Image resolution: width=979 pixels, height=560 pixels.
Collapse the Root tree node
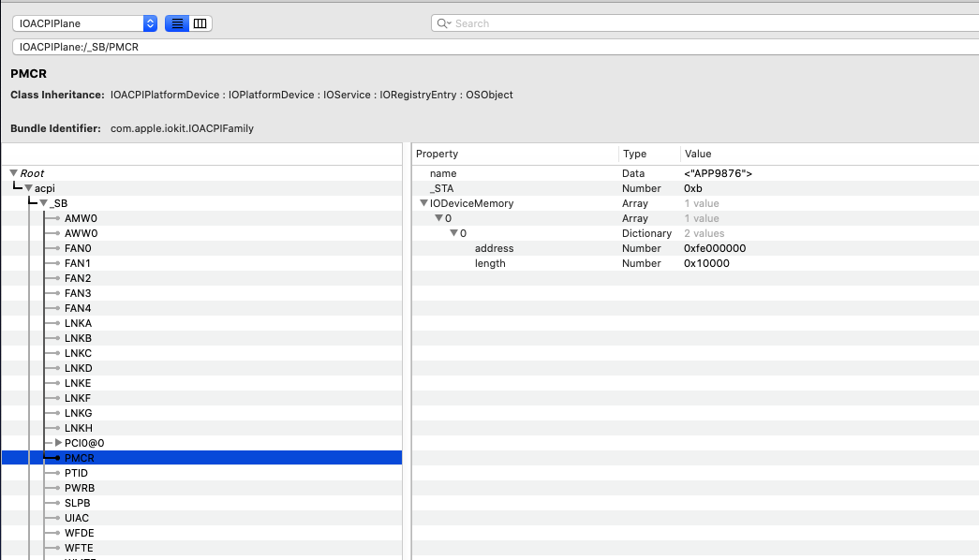pyautogui.click(x=13, y=173)
